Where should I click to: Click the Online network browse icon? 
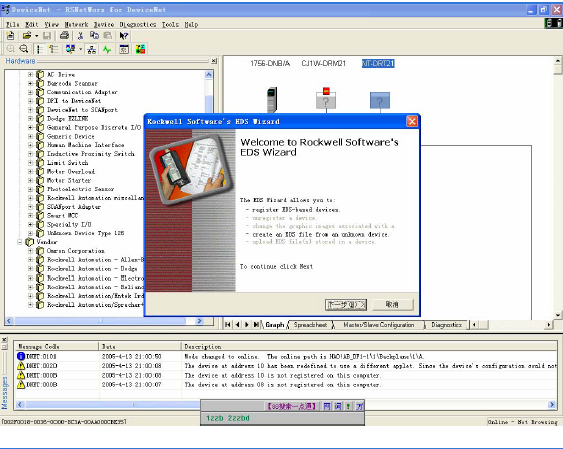[70, 49]
